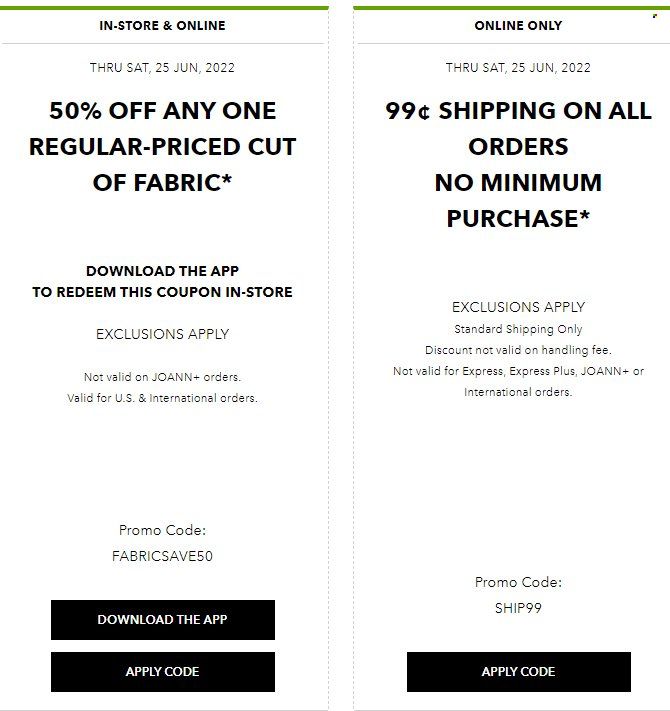The width and height of the screenshot is (670, 711).
Task: Click the download the app to redeem notice
Action: coord(162,281)
